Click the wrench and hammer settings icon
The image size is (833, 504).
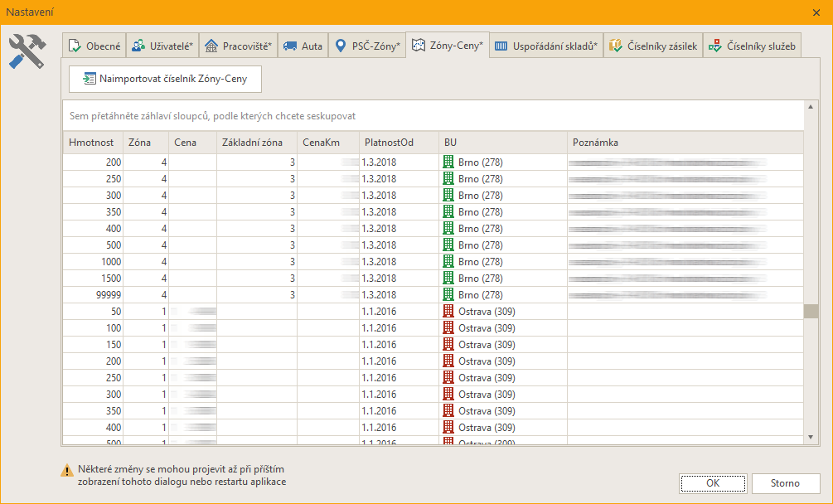[x=27, y=51]
